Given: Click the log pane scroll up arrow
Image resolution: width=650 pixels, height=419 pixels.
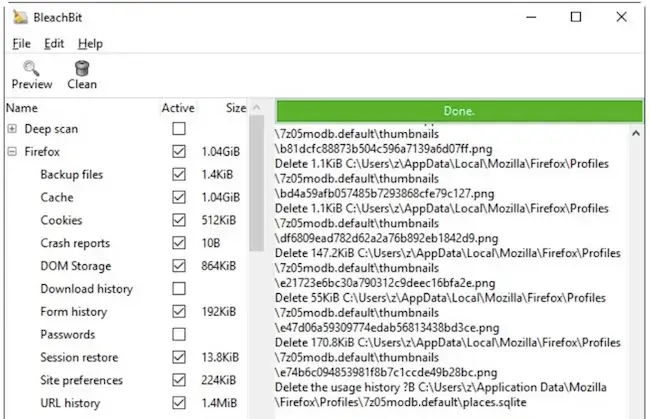Looking at the screenshot, I should (x=636, y=133).
